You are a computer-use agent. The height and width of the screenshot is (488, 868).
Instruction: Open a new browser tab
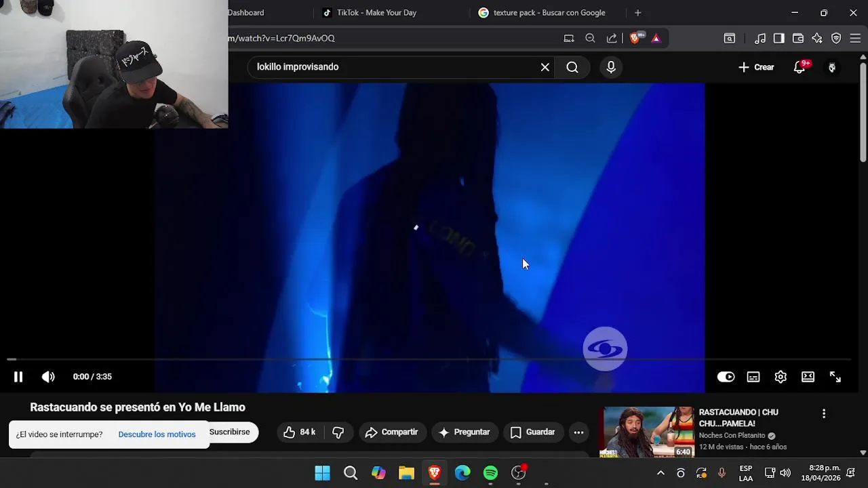tap(637, 13)
